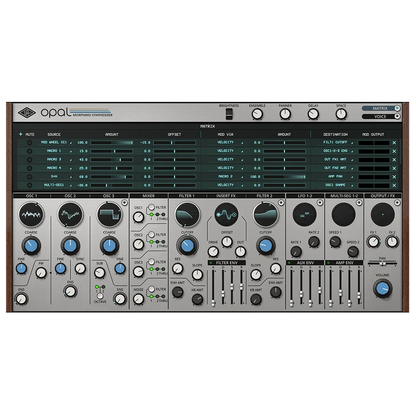
Task: Click the Ensemble knob in the header
Action: click(257, 114)
